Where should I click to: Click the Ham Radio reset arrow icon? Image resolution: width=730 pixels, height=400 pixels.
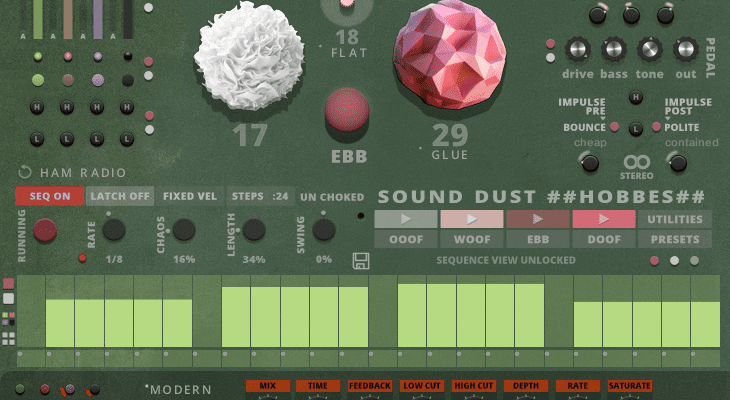pos(25,172)
